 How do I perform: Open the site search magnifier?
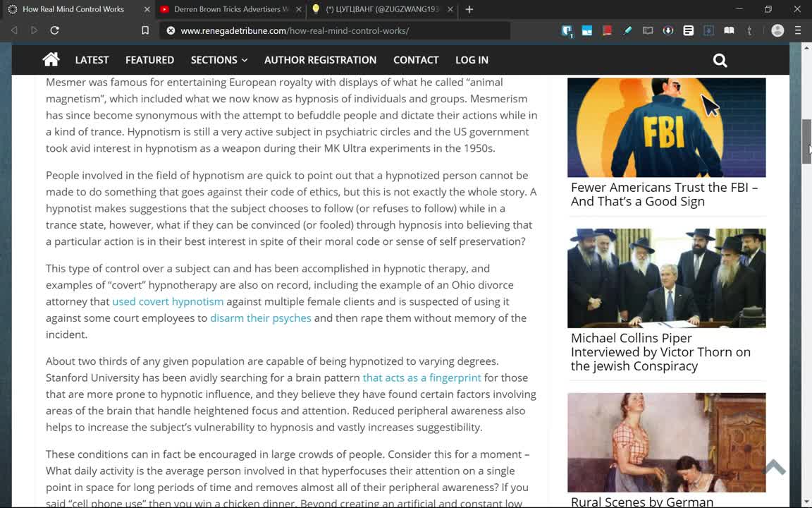720,60
